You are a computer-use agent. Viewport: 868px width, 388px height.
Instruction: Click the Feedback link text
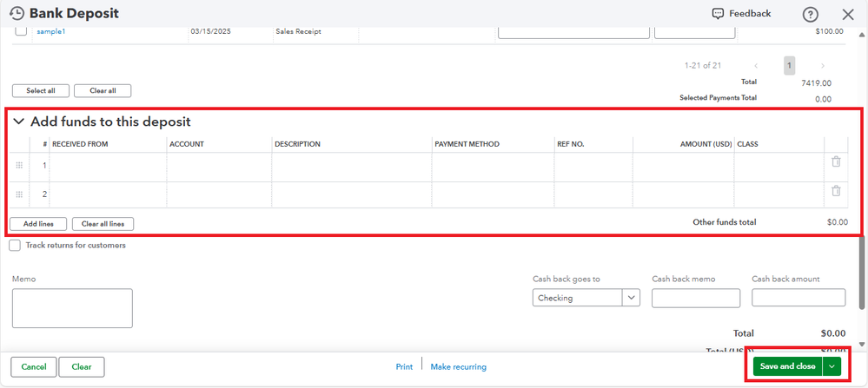coord(750,14)
